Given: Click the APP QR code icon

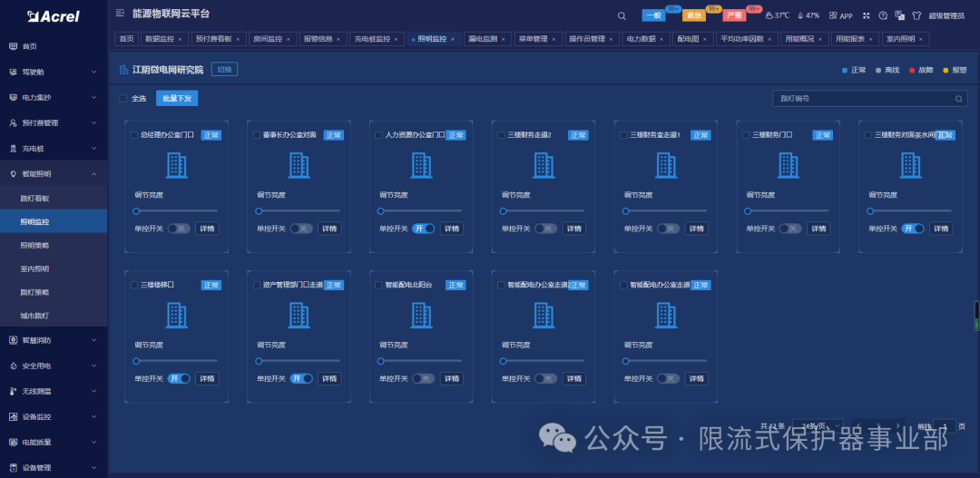Looking at the screenshot, I should click(833, 15).
